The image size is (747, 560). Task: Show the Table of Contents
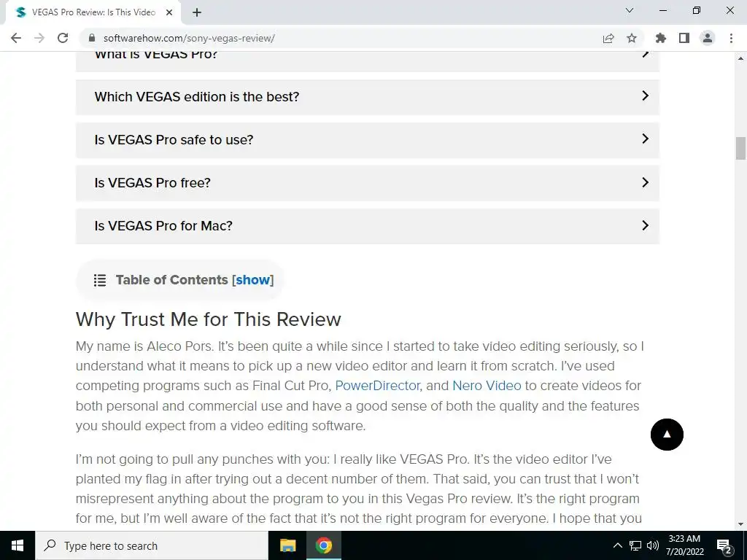(x=253, y=280)
